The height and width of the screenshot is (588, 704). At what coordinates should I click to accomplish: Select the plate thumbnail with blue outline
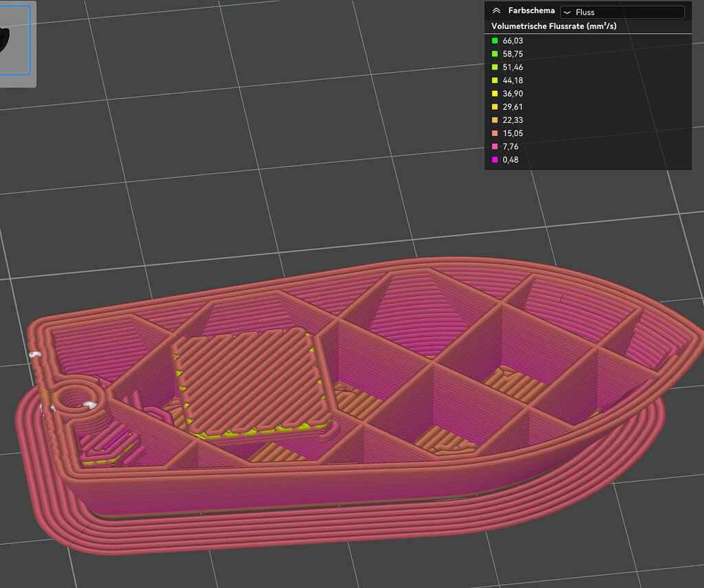click(x=14, y=40)
